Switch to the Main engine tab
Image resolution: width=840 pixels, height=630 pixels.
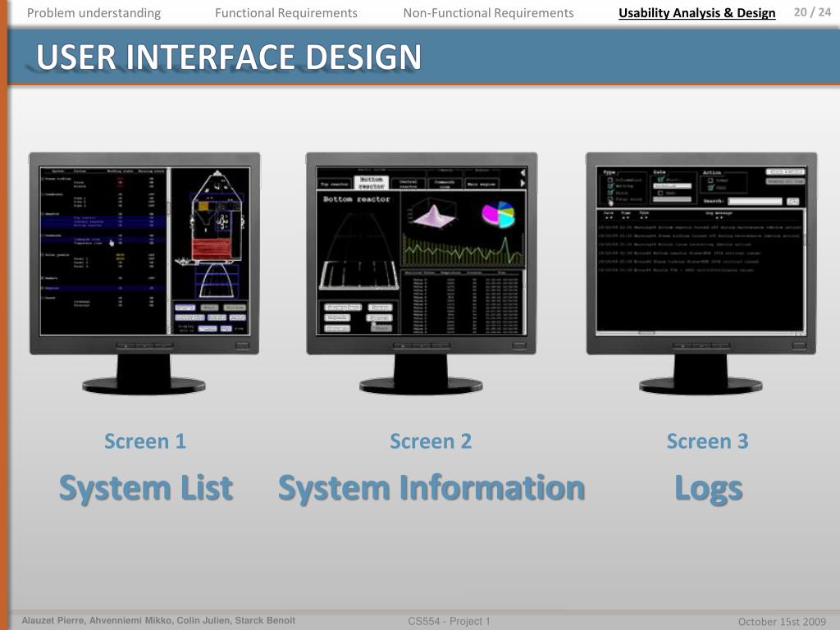tap(482, 184)
